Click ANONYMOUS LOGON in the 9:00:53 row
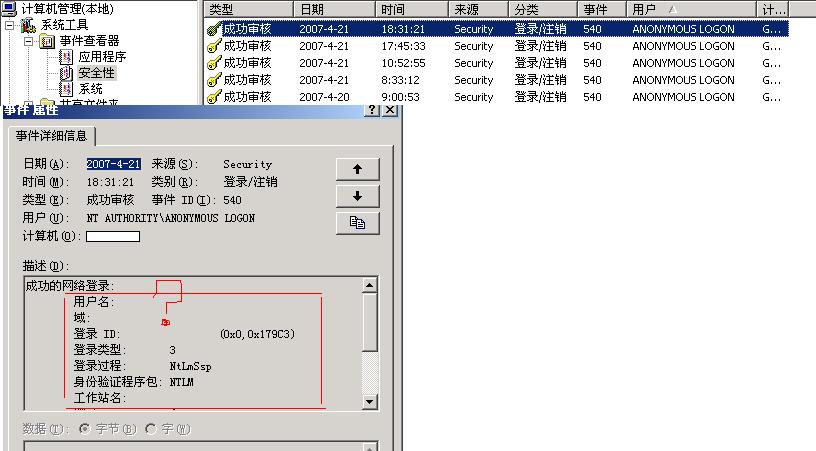Image resolution: width=816 pixels, height=451 pixels. pos(683,97)
